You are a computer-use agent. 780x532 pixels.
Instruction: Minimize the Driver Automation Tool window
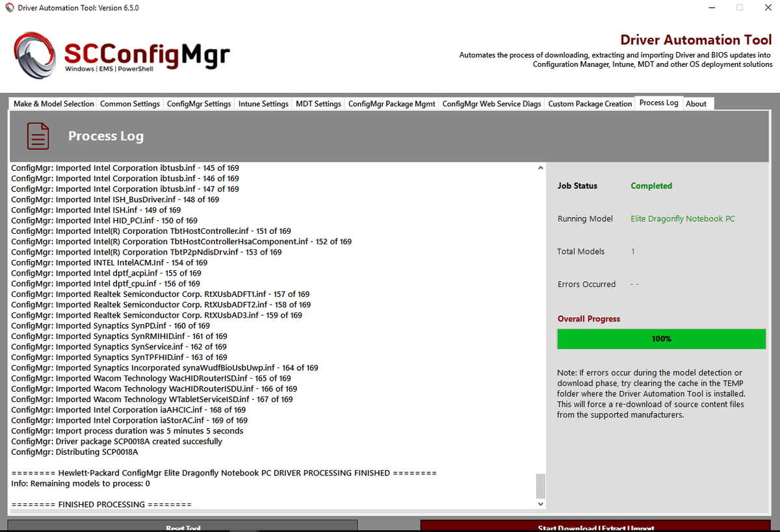click(712, 8)
